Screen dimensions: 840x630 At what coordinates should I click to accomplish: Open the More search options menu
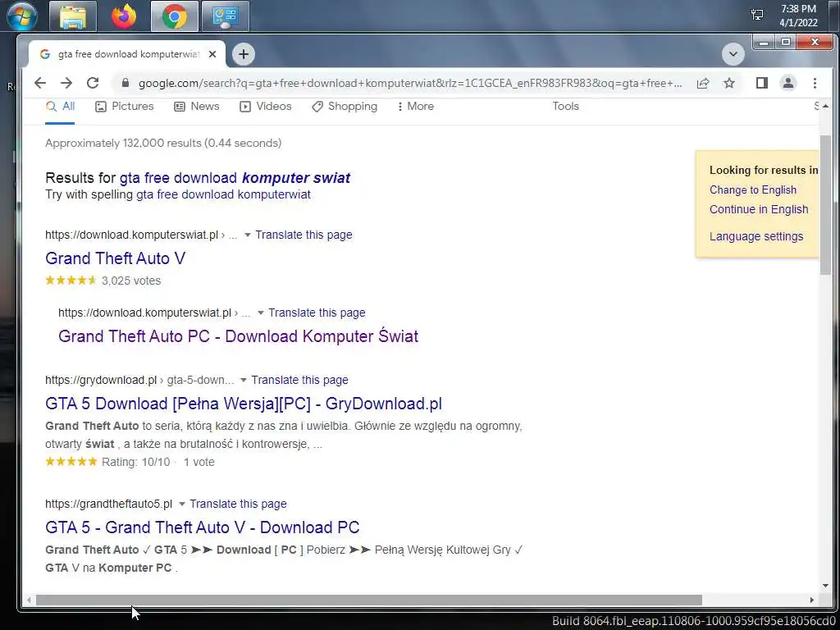pyautogui.click(x=416, y=106)
